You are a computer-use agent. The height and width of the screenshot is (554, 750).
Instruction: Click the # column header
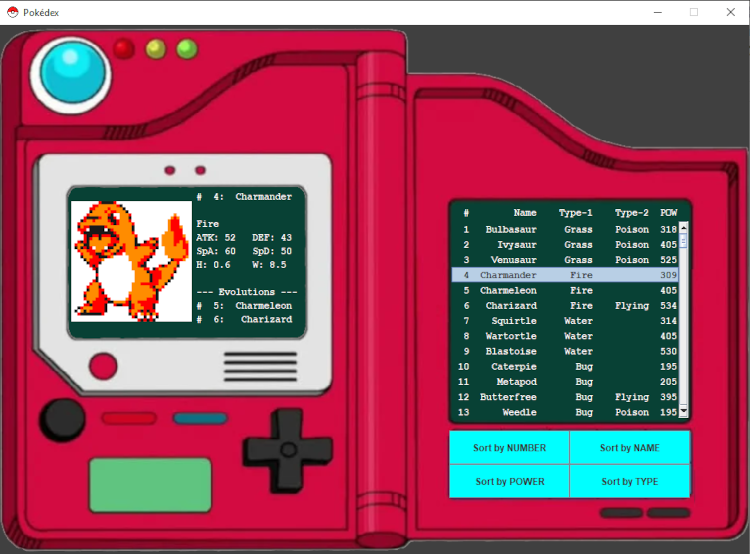coord(466,213)
